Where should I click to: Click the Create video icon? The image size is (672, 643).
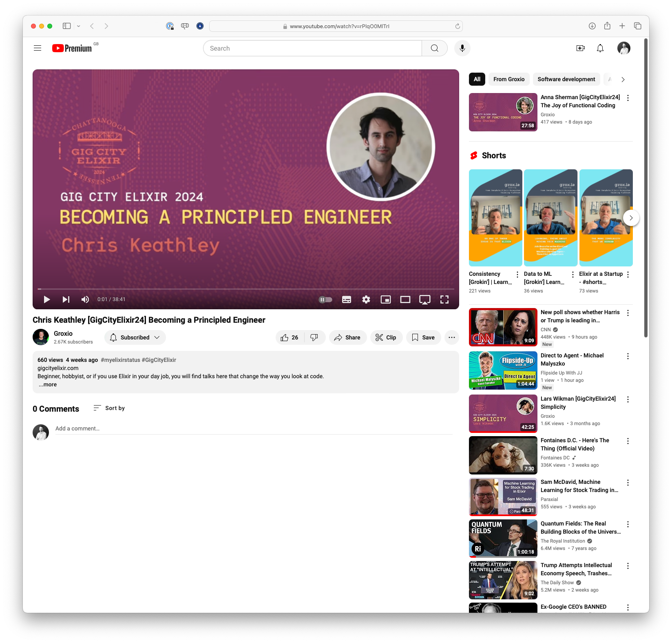coord(580,48)
